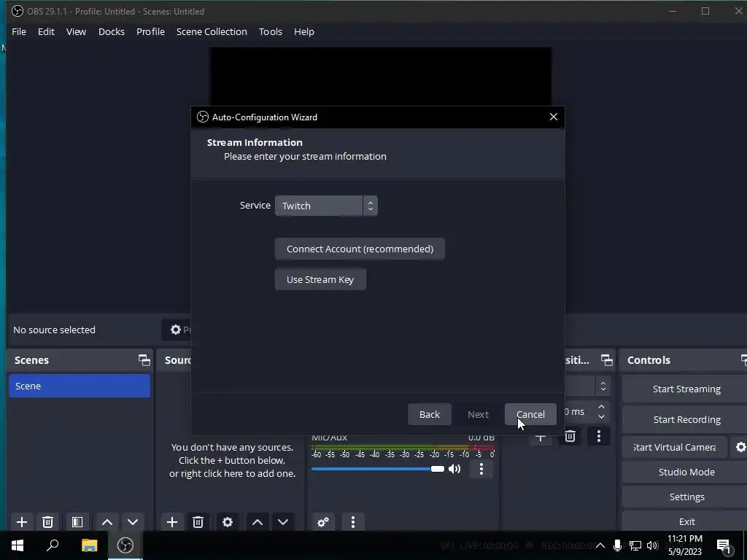The height and width of the screenshot is (560, 747).
Task: Show hidden system tray icons
Action: click(600, 545)
